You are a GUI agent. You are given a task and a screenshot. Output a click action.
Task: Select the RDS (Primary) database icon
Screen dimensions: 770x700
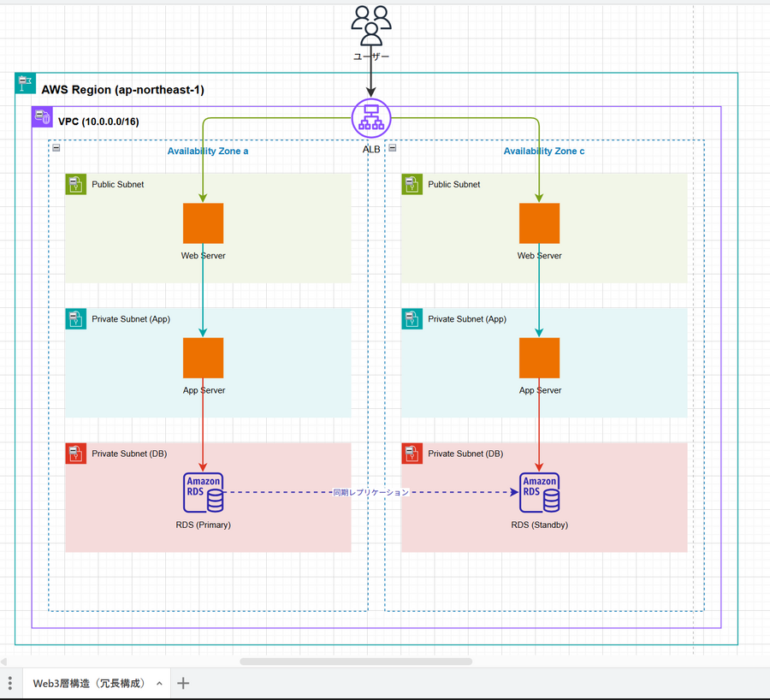(x=204, y=493)
